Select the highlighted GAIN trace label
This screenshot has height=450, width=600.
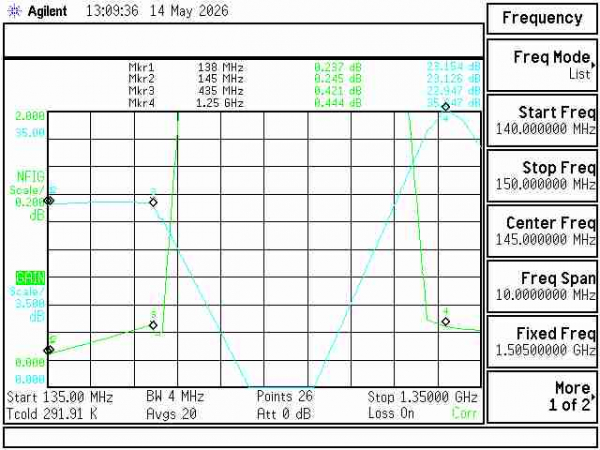30,278
